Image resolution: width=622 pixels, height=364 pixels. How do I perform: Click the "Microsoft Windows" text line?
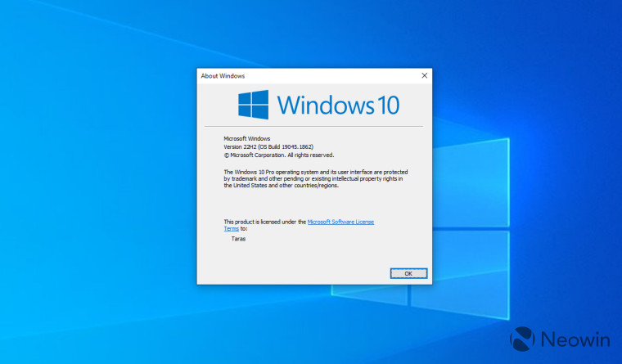246,138
